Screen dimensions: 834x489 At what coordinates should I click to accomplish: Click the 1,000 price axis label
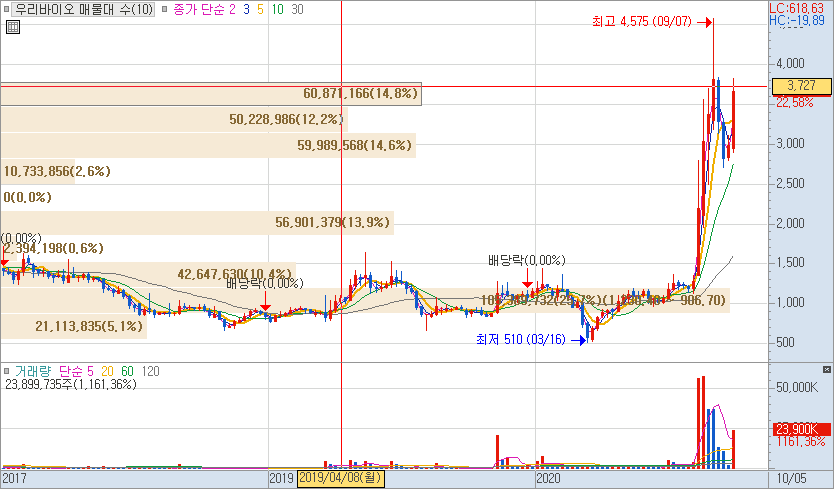[790, 303]
